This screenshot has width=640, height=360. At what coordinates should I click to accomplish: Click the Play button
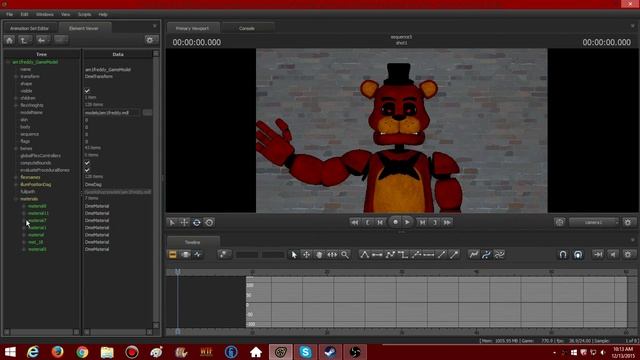(407, 222)
